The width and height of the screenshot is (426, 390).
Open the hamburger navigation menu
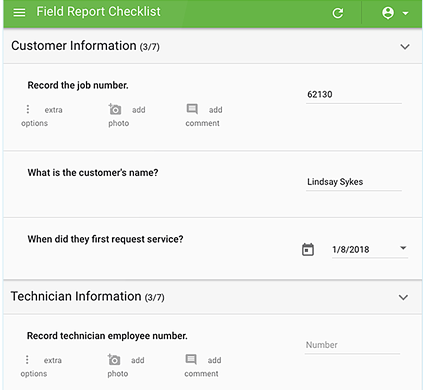pyautogui.click(x=19, y=13)
